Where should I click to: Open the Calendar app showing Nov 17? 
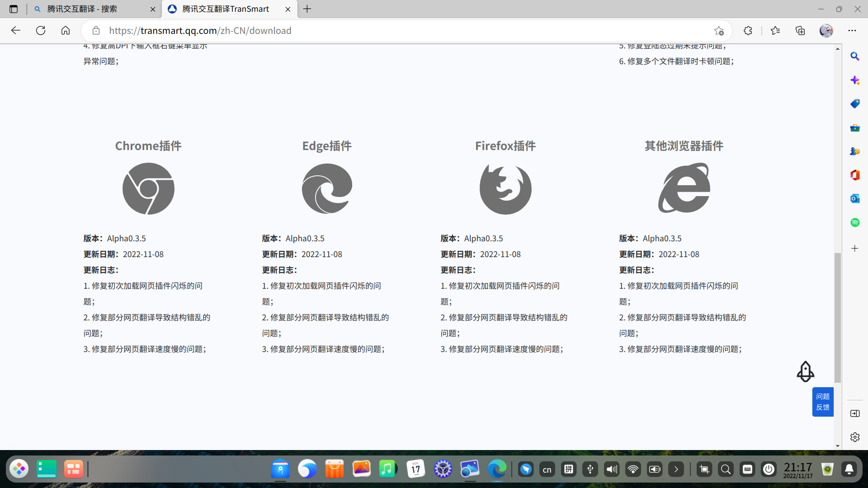pyautogui.click(x=415, y=469)
